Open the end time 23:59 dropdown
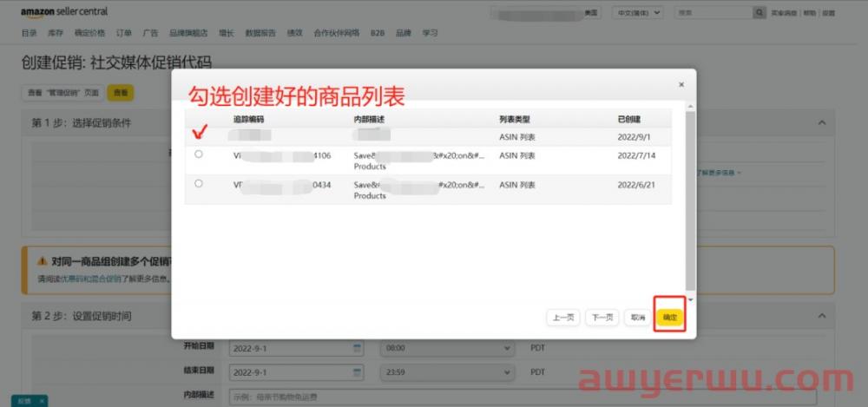Image resolution: width=868 pixels, height=407 pixels. coord(447,372)
